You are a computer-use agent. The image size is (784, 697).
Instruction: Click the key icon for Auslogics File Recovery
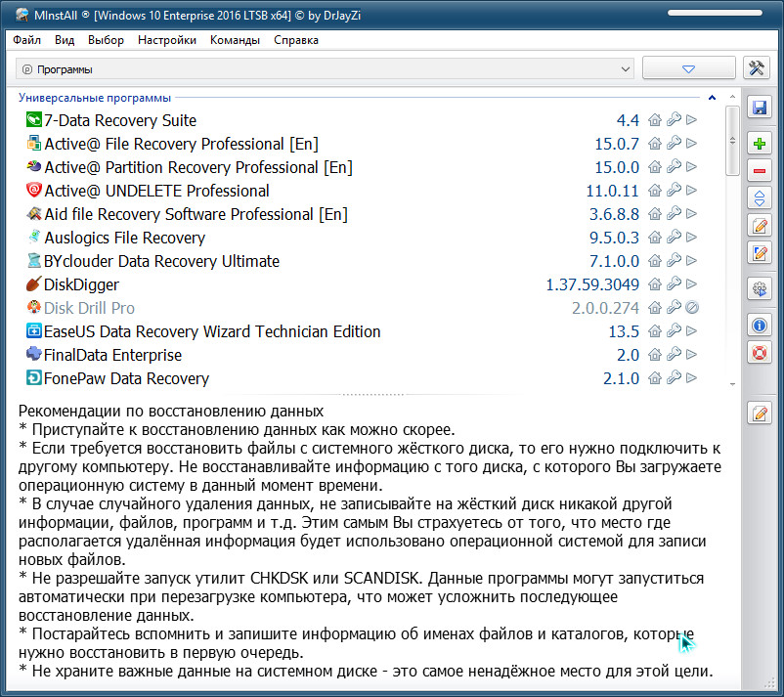coord(674,238)
